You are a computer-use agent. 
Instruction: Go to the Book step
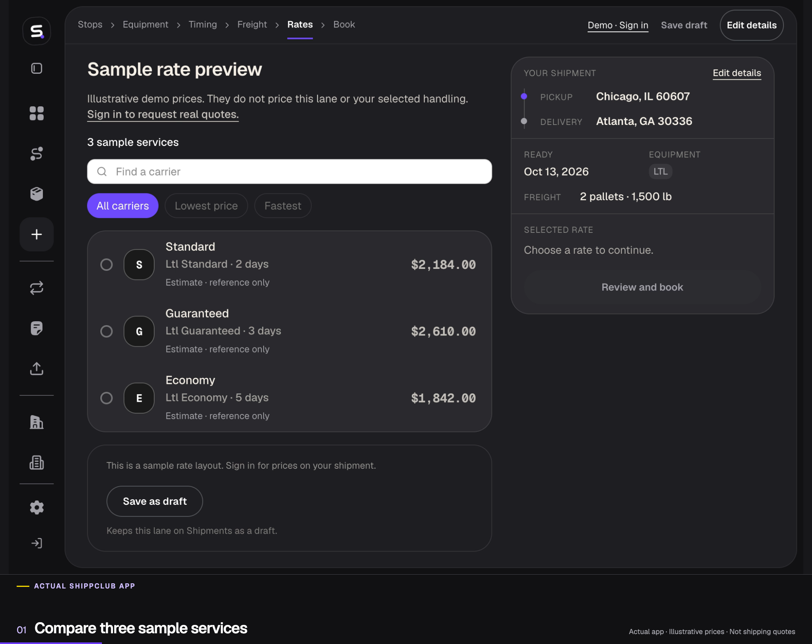344,25
